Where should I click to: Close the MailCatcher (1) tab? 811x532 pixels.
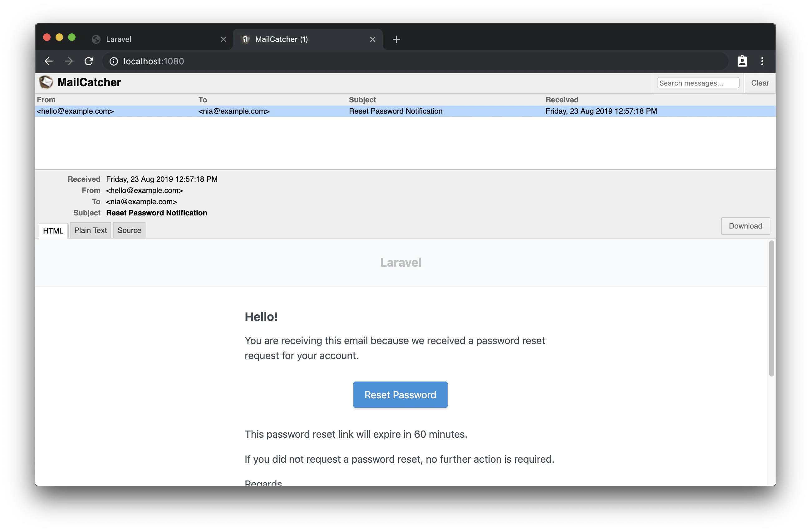373,40
